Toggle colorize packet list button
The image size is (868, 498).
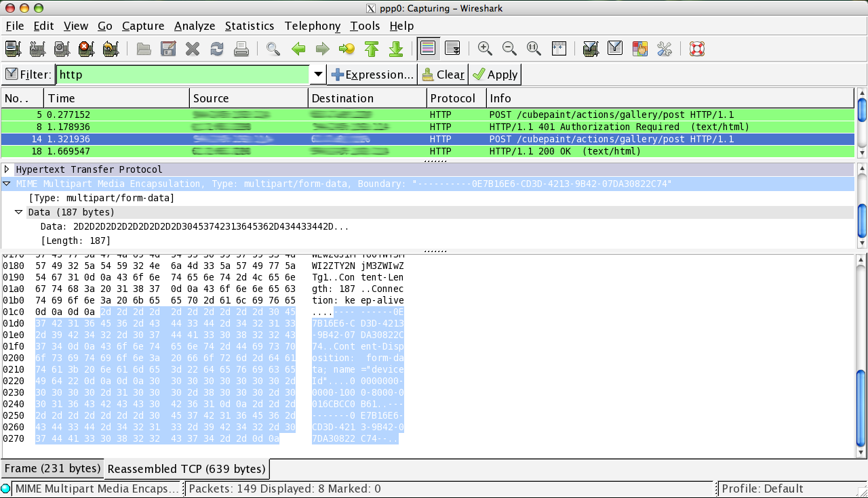point(427,48)
